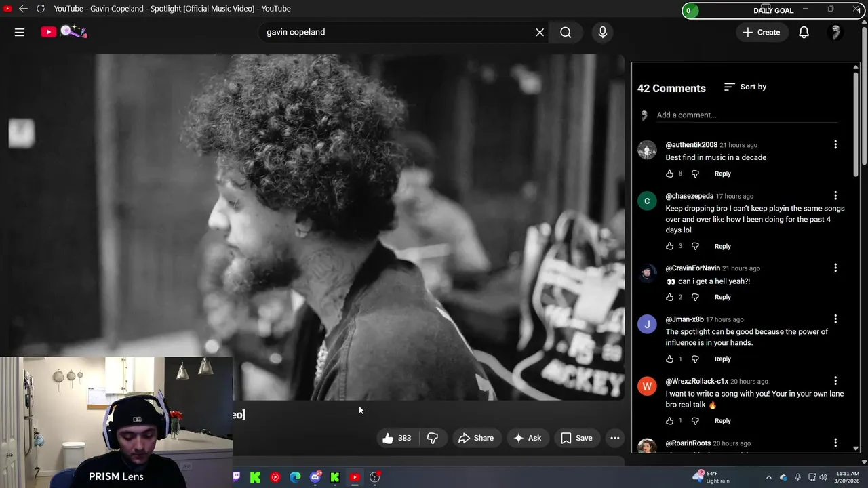Click the green C avatar of @chasezepeda
The width and height of the screenshot is (868, 488).
tap(647, 201)
